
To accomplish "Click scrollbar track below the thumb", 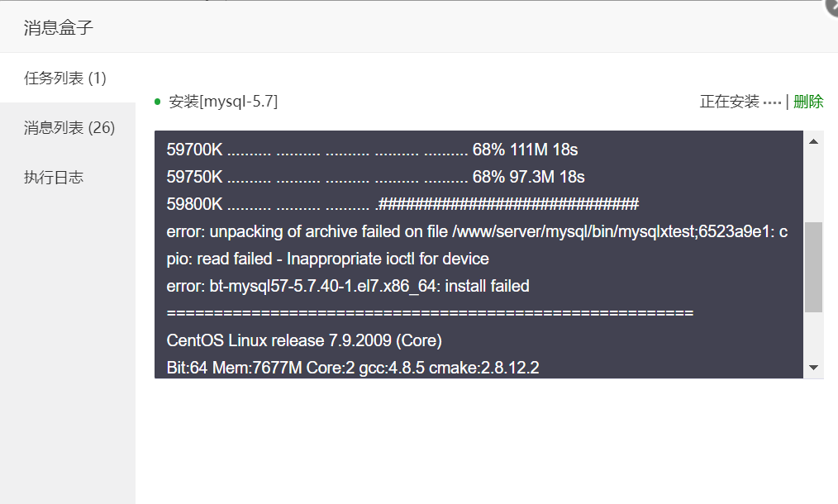I will 813,335.
